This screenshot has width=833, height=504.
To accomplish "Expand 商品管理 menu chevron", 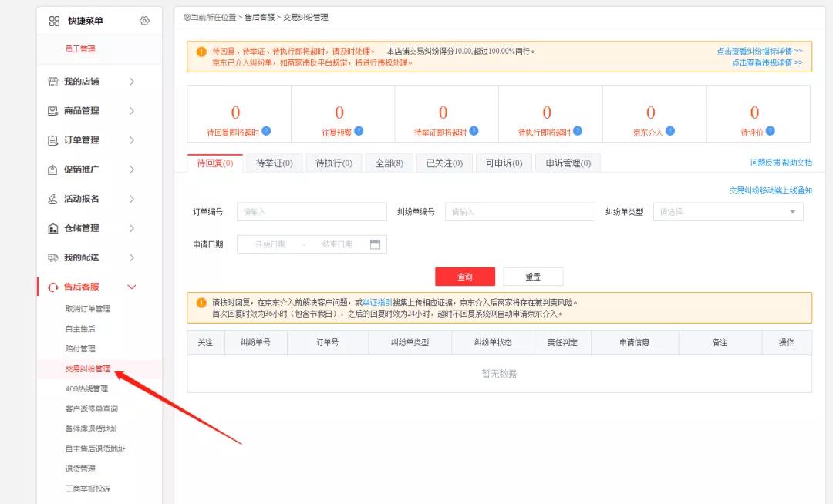I will click(132, 111).
